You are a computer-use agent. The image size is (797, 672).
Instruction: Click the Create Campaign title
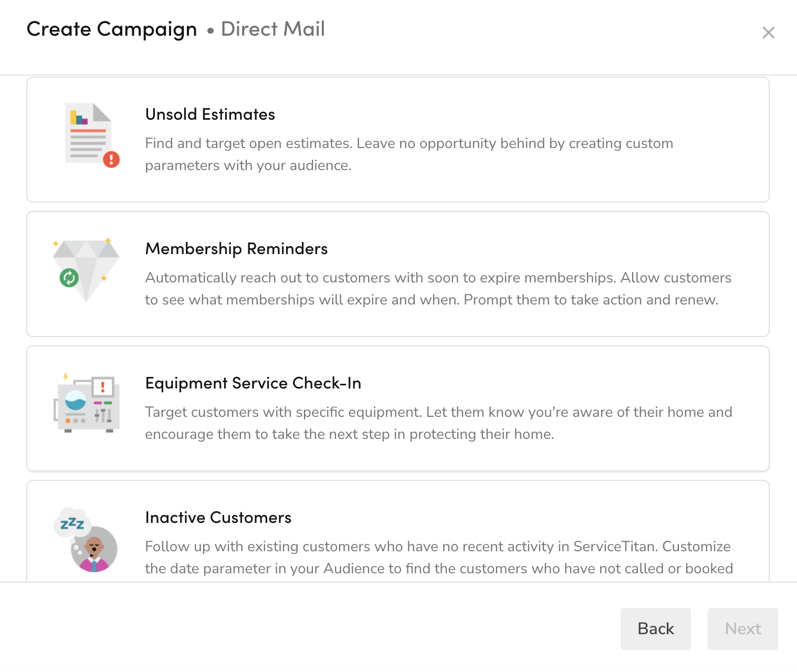coord(111,29)
